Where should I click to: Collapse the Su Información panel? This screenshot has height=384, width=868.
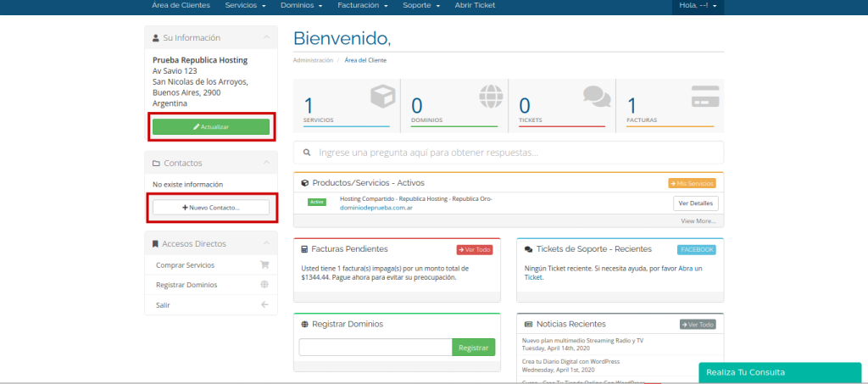(266, 38)
